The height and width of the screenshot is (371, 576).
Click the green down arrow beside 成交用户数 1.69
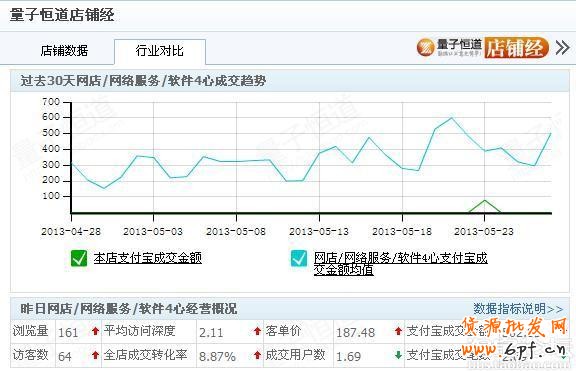398,355
